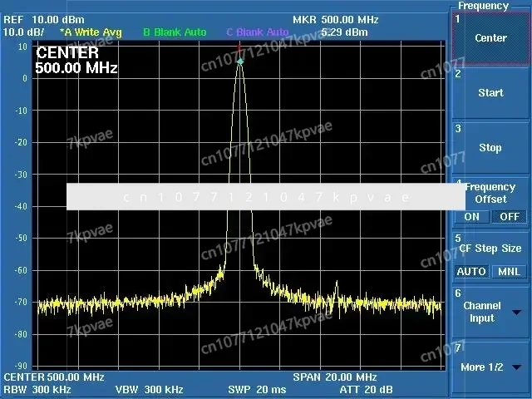The height and width of the screenshot is (399, 532).
Task: Select the Center frequency softkey
Action: (x=490, y=38)
